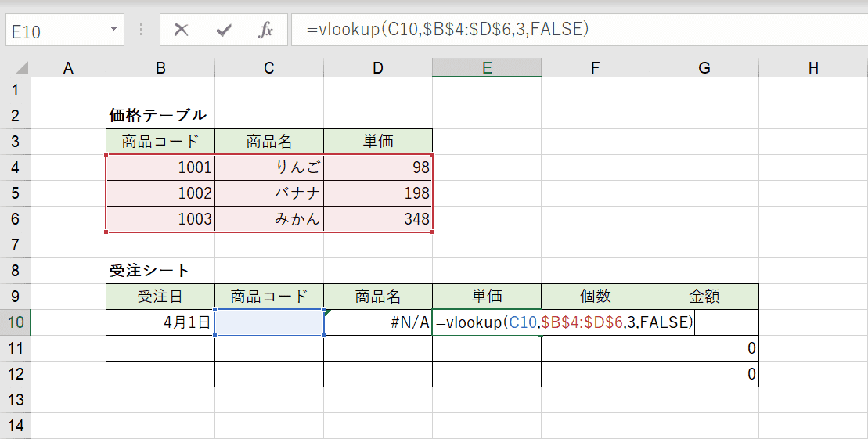
Task: Select row 11 header
Action: click(x=16, y=348)
